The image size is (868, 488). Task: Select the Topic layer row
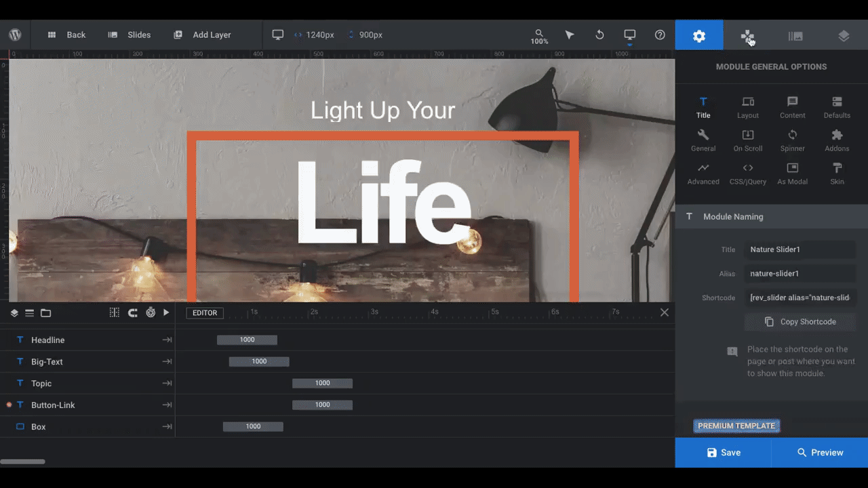point(87,384)
